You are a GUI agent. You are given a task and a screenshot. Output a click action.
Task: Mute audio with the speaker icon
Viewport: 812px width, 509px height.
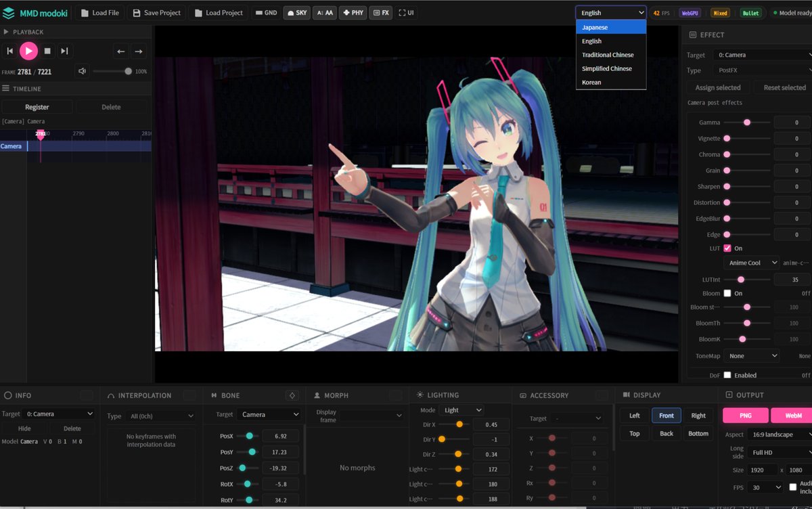[x=82, y=71]
